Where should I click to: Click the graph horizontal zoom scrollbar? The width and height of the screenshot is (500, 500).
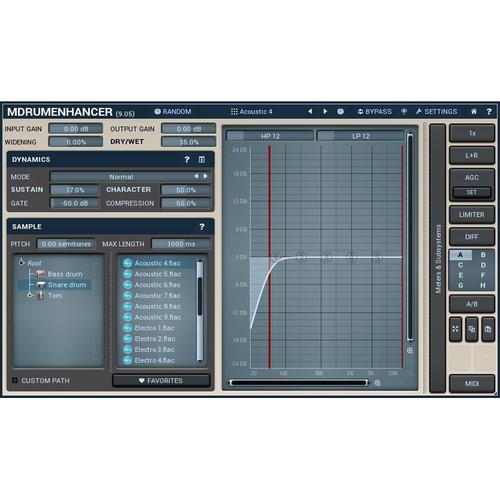pos(299,383)
